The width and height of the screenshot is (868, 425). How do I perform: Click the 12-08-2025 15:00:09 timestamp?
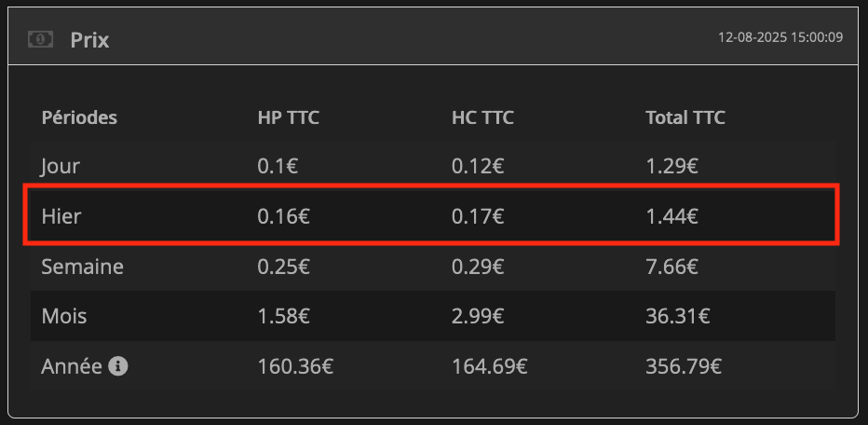point(780,38)
